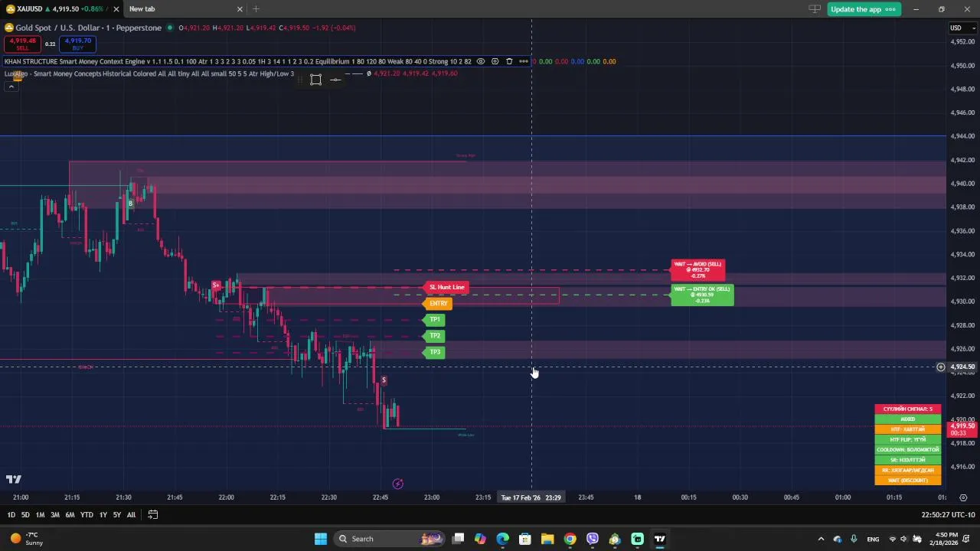This screenshot has height=551, width=980.
Task: Open Microsoft Store from the taskbar
Action: point(525,539)
